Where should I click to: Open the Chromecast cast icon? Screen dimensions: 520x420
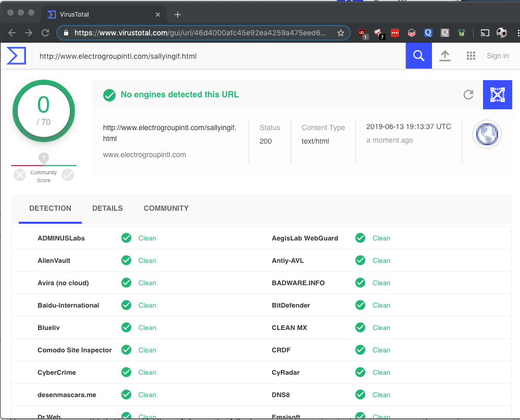[485, 32]
